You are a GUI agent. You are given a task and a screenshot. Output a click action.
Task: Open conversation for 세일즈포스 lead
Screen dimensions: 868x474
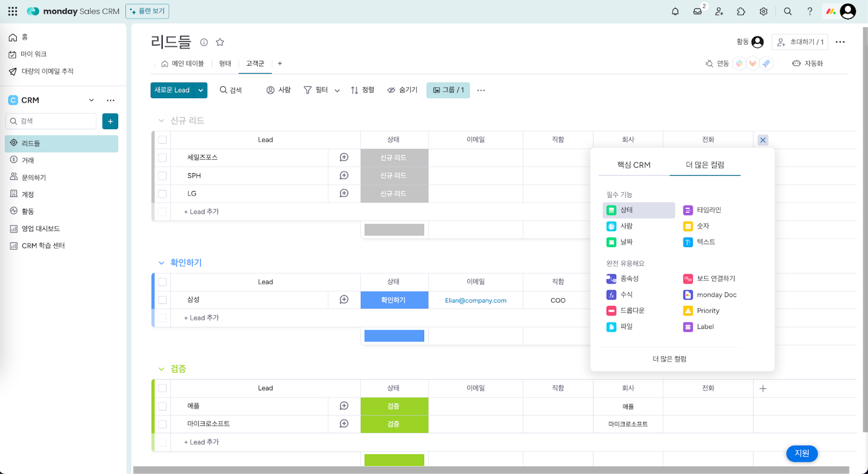click(x=344, y=157)
